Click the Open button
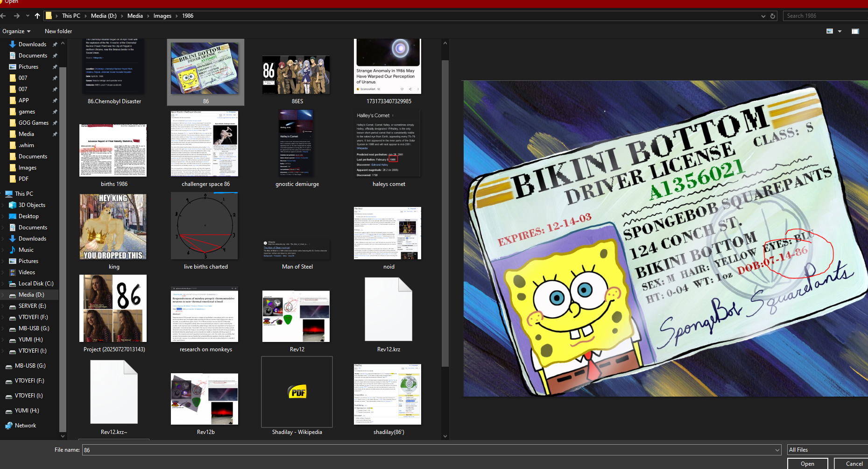The image size is (868, 469). tap(807, 463)
